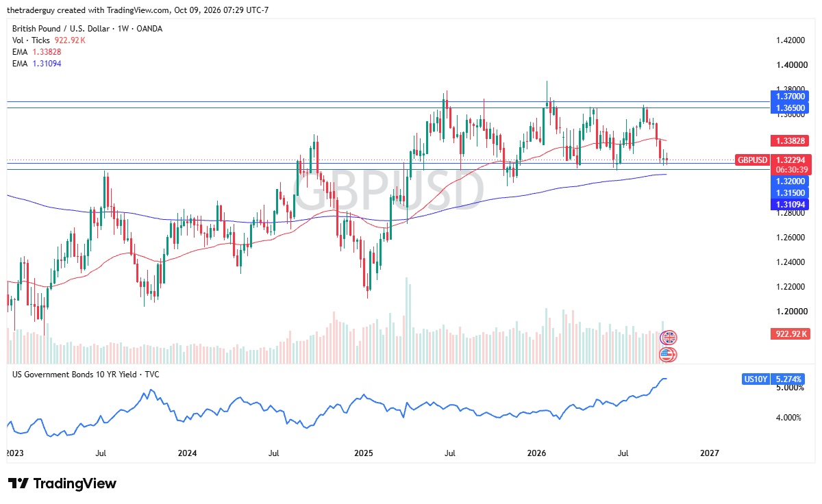
Task: Click the blue EMA 1.31094 axis label
Action: 790,204
